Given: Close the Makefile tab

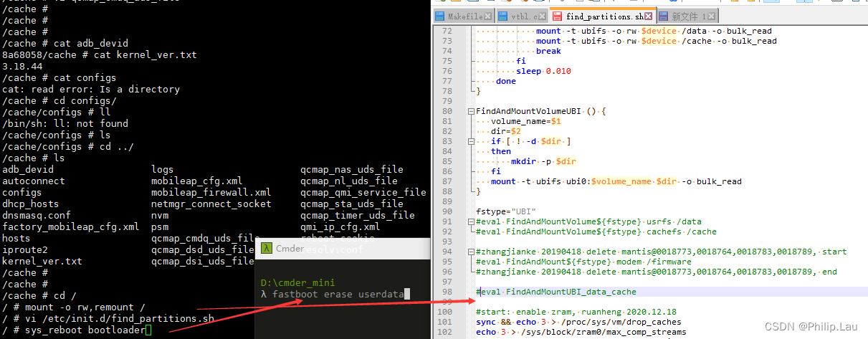Looking at the screenshot, I should 489,16.
